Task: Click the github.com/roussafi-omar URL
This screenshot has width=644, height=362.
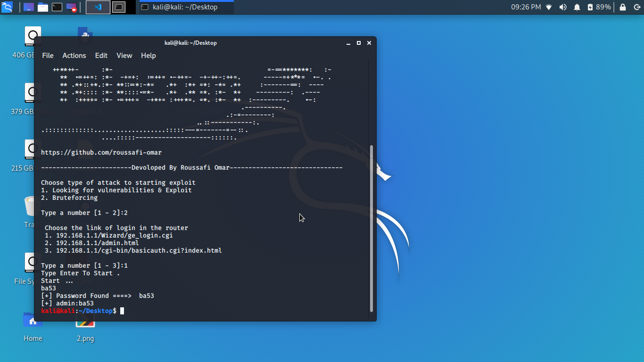Action: [x=101, y=153]
